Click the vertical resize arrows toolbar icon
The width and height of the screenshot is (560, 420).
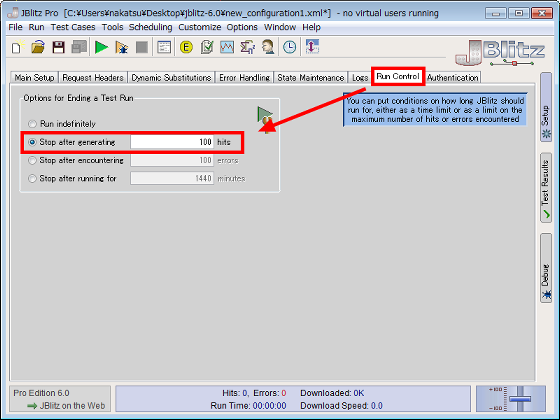tap(312, 47)
